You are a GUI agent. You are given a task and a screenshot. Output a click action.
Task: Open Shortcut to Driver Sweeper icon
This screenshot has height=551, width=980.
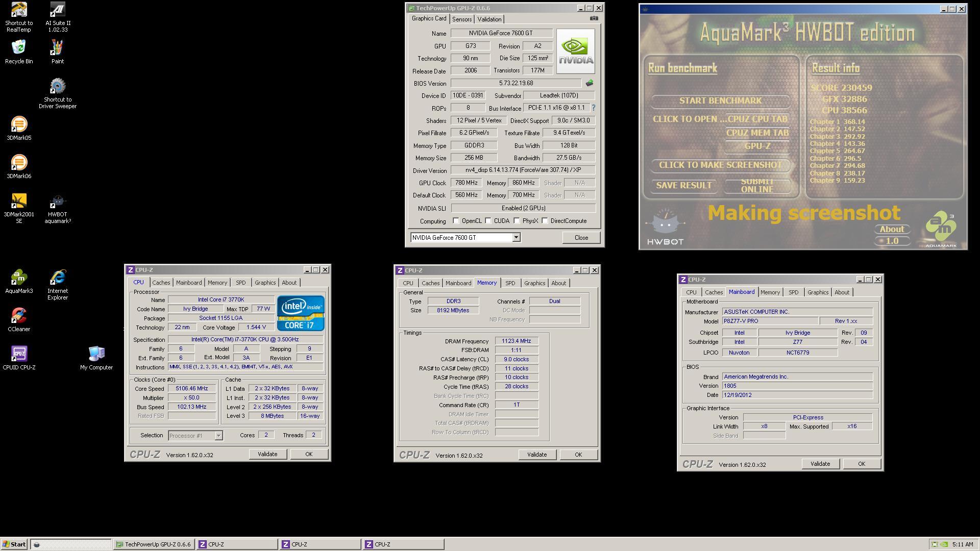point(58,94)
